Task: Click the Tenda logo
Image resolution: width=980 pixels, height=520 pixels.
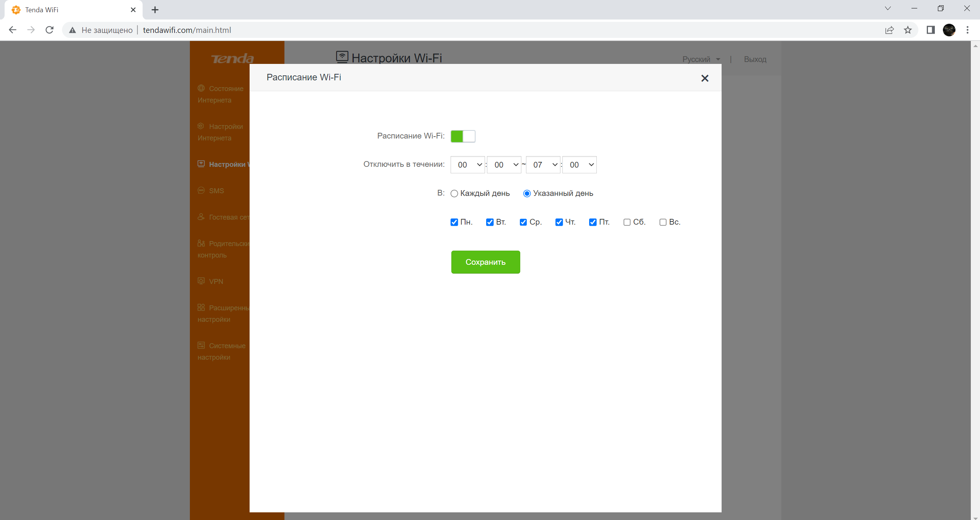Action: [232, 59]
